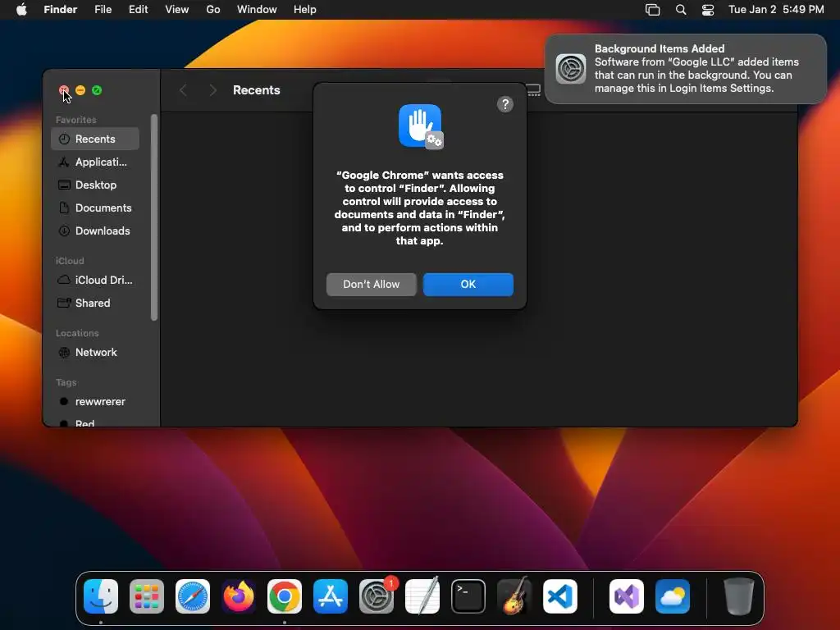Viewport: 840px width, 630px height.
Task: Open App Store from the Dock
Action: [331, 596]
